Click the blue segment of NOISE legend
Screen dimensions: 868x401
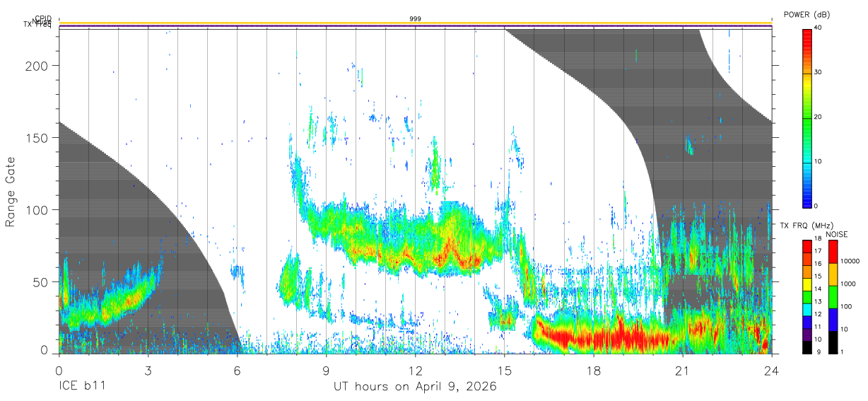pyautogui.click(x=833, y=320)
